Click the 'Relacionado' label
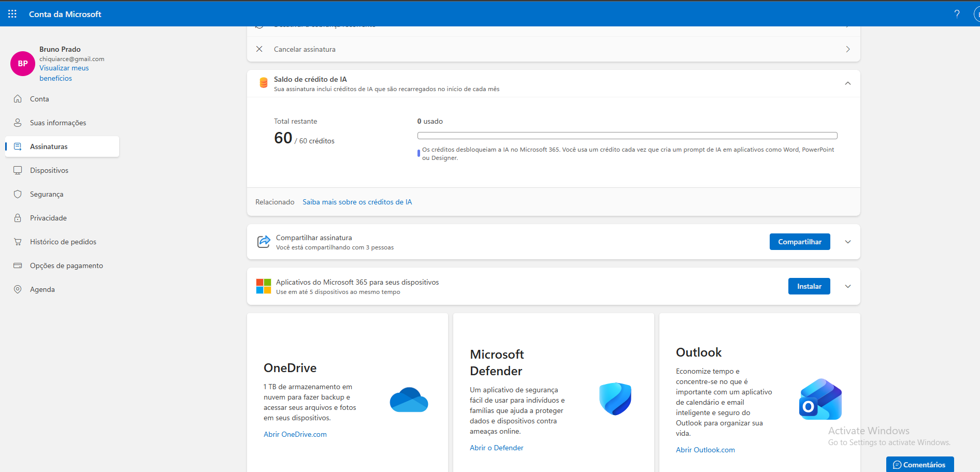 tap(275, 202)
